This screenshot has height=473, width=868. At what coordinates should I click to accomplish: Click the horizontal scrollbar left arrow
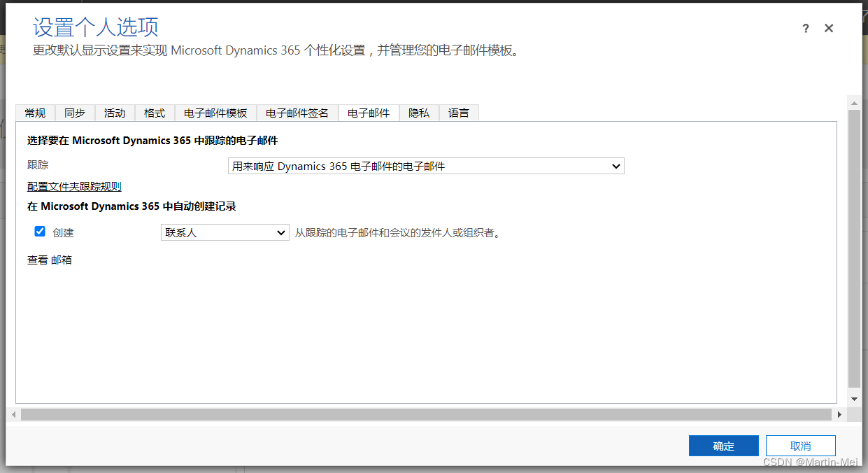(14, 415)
